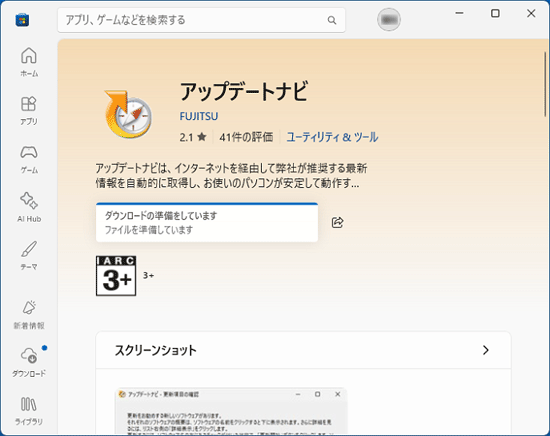This screenshot has width=550, height=436.
Task: Open AI Hub in sidebar
Action: pyautogui.click(x=29, y=207)
